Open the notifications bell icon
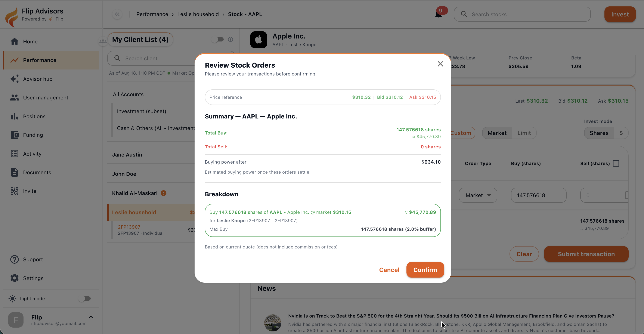Image resolution: width=644 pixels, height=334 pixels. [x=439, y=15]
